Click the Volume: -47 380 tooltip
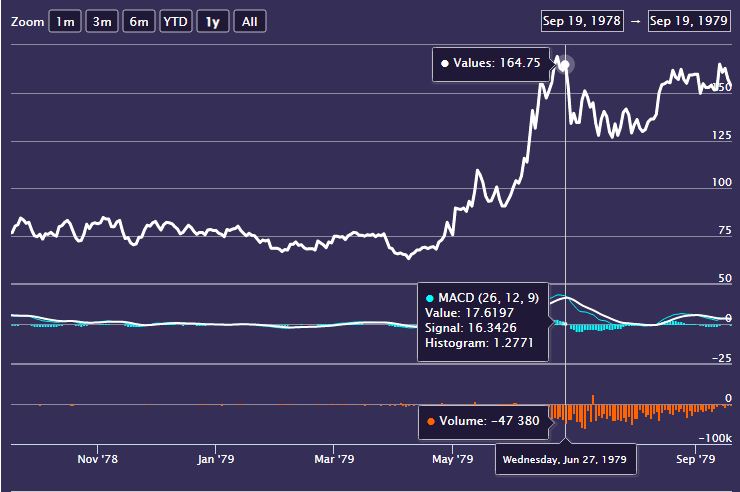 coord(484,421)
